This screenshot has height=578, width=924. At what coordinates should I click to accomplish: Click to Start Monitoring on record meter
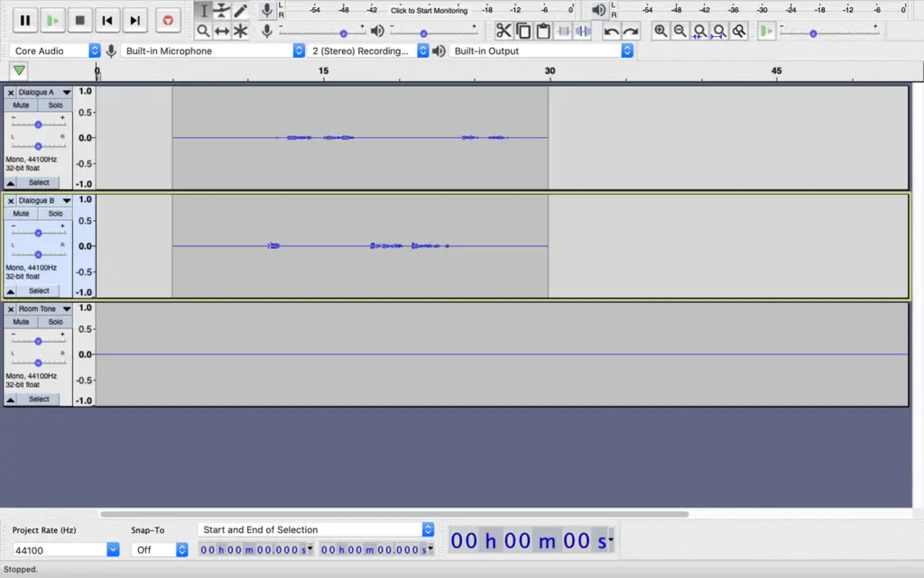click(429, 10)
